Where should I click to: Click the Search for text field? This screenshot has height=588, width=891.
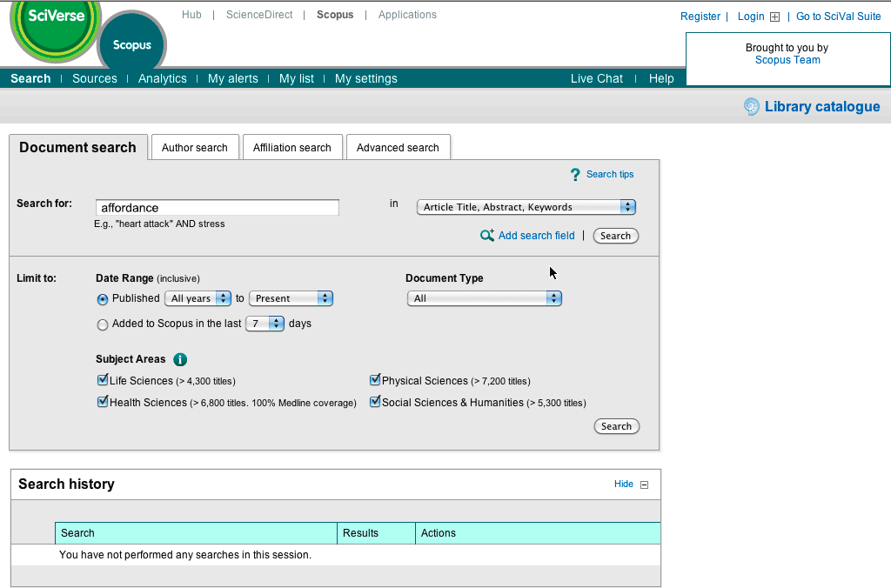(217, 208)
